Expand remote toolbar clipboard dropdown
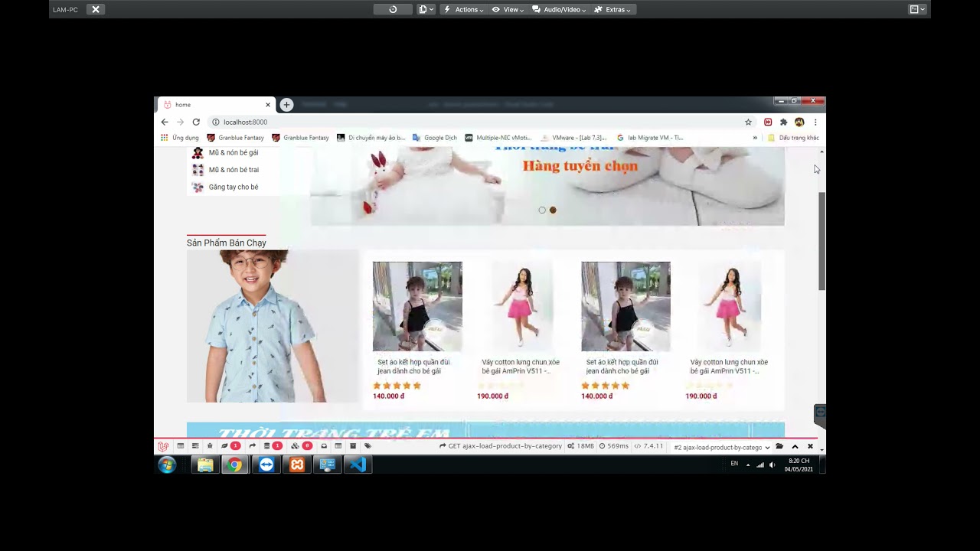This screenshot has height=551, width=980. (426, 9)
